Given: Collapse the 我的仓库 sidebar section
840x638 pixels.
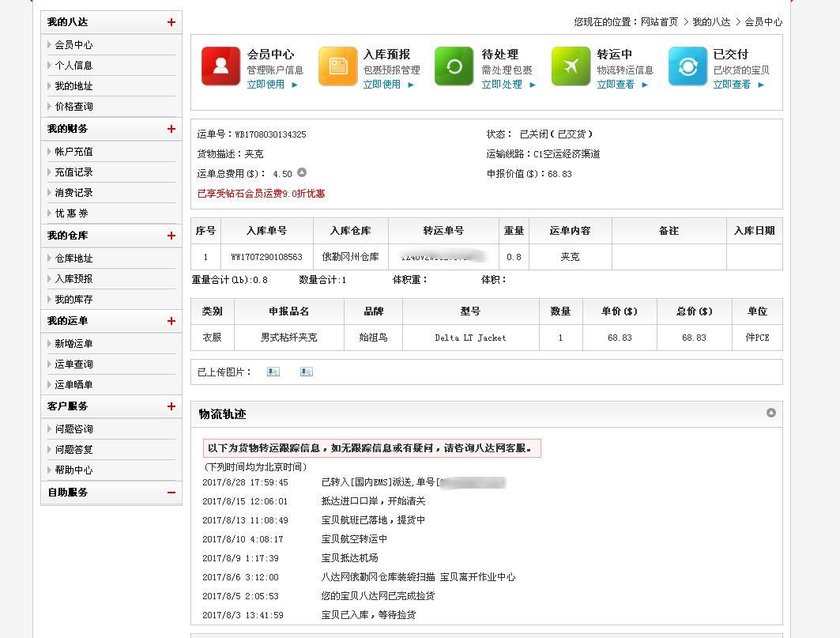Looking at the screenshot, I should pyautogui.click(x=171, y=236).
